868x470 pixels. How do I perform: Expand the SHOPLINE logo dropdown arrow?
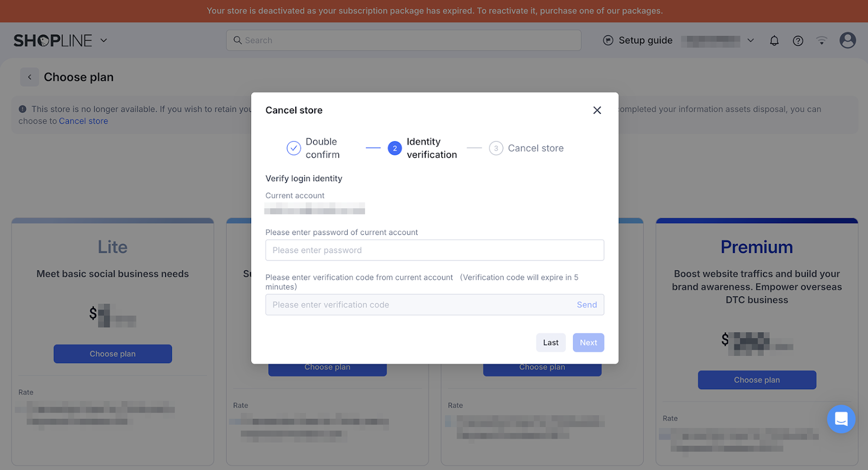click(x=104, y=41)
